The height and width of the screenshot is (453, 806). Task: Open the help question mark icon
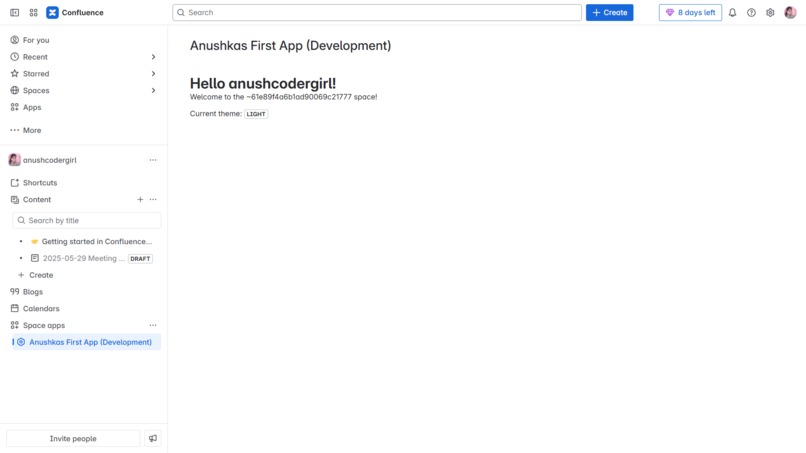pyautogui.click(x=752, y=12)
